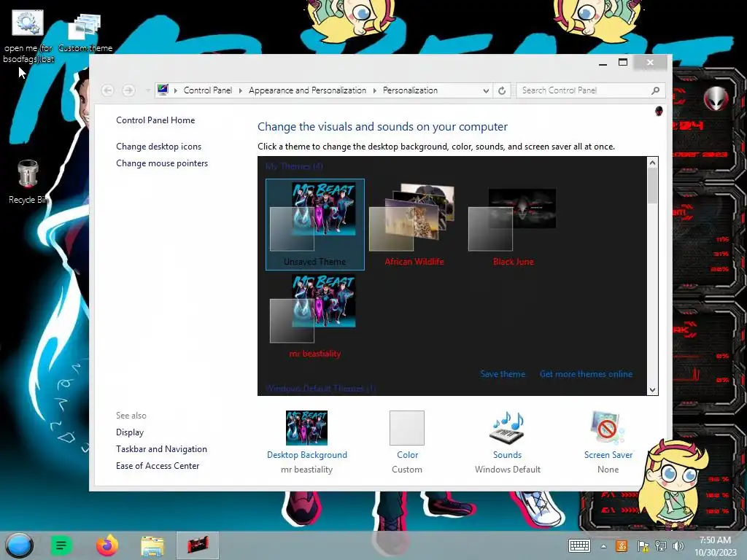Click Get more themes online

click(586, 374)
